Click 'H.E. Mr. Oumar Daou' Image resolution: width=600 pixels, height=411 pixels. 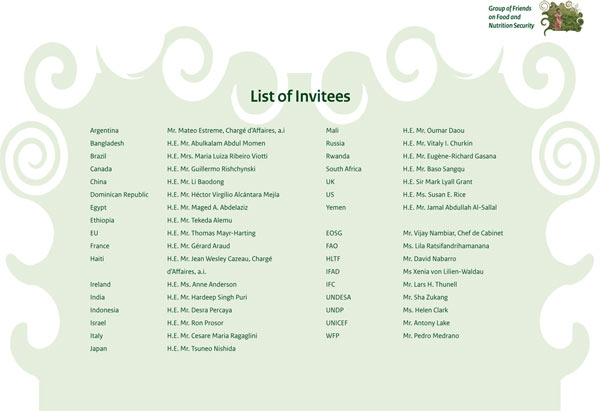[434, 130]
